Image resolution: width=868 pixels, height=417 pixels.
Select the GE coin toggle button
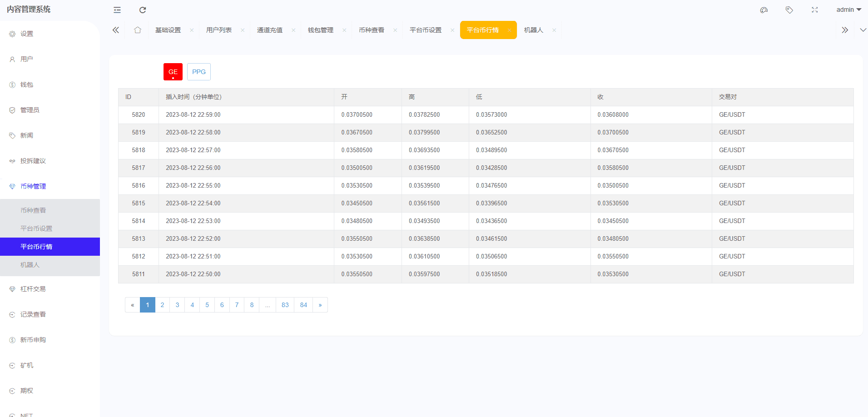173,72
